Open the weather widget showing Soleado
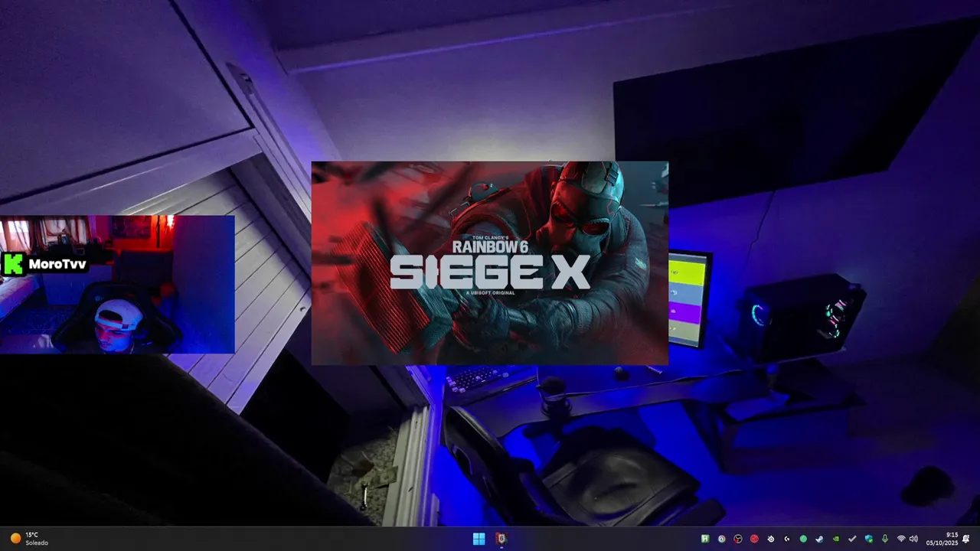This screenshot has width=980, height=551. click(30, 539)
